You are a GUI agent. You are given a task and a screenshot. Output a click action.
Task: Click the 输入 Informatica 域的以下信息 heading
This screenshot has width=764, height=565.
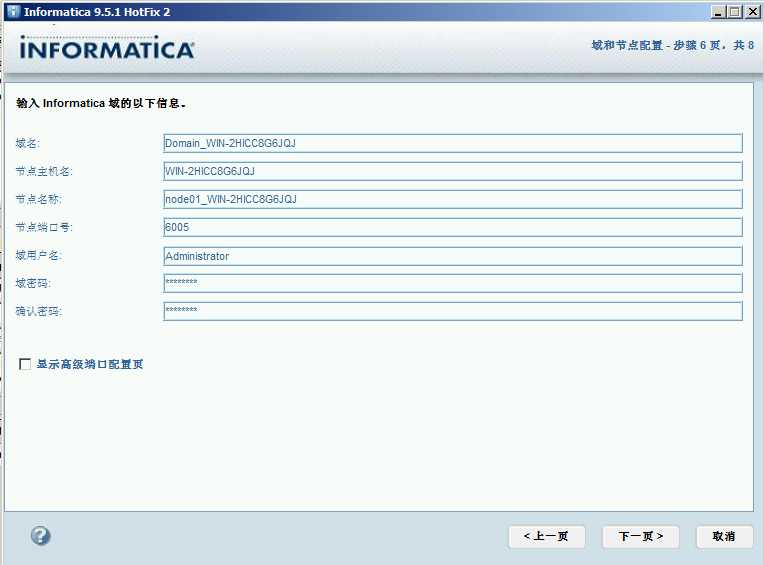(x=101, y=103)
